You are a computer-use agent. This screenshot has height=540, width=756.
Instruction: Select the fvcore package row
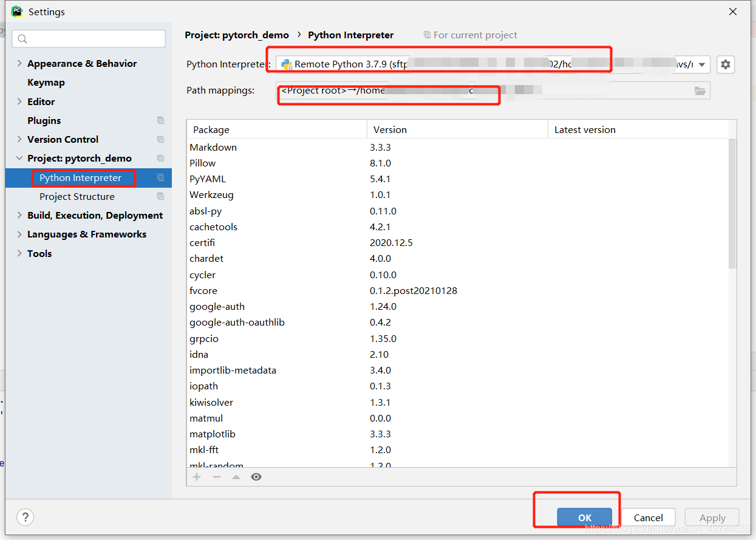pos(458,290)
